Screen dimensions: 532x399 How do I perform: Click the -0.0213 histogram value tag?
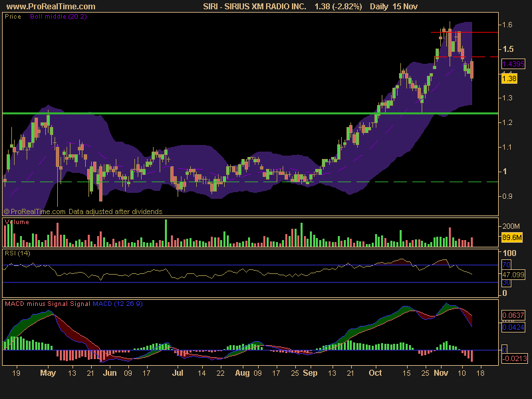[x=515, y=358]
